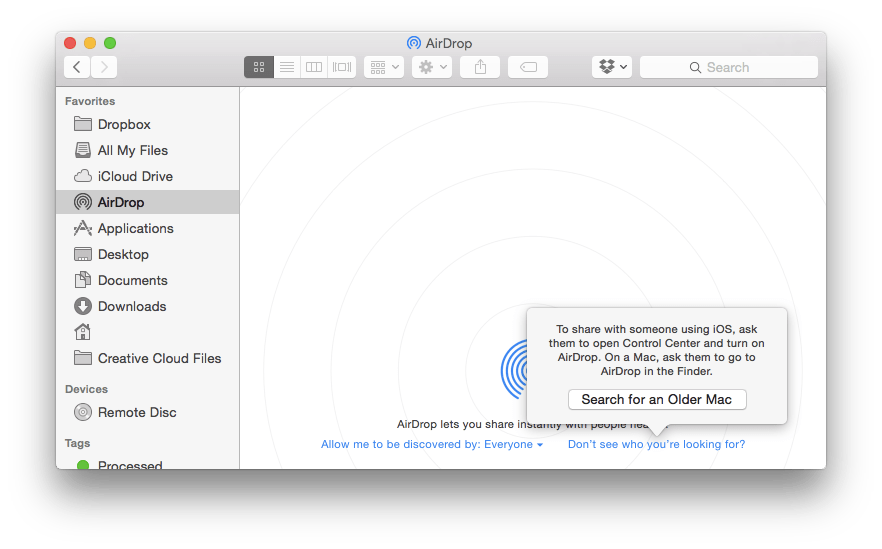This screenshot has height=549, width=882.
Task: Click the Search field
Action: pos(729,67)
